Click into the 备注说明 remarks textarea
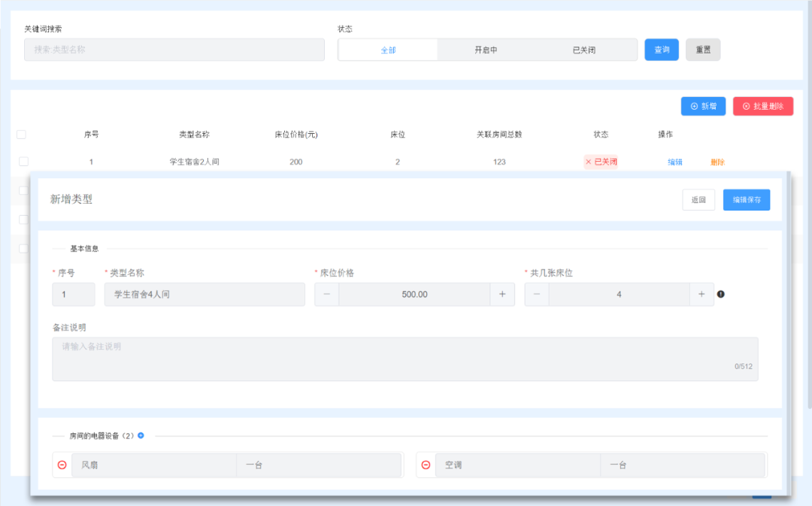Screen dimensions: 812x506 [404, 359]
